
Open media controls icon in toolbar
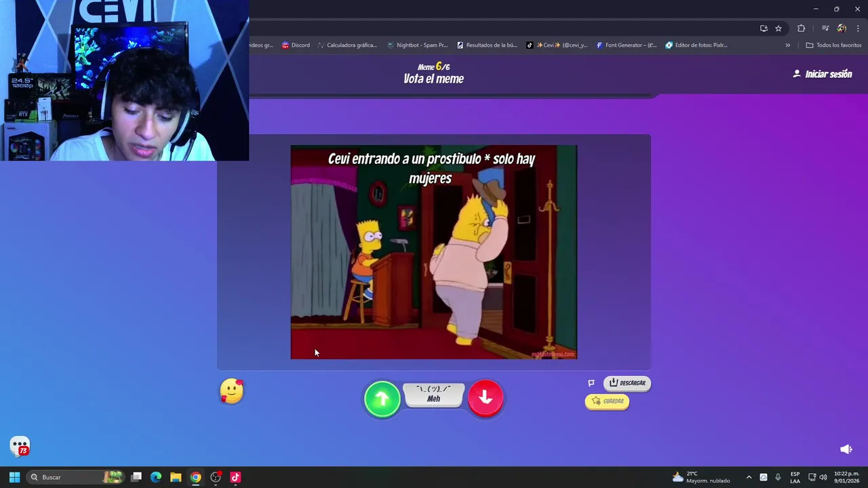tap(825, 28)
